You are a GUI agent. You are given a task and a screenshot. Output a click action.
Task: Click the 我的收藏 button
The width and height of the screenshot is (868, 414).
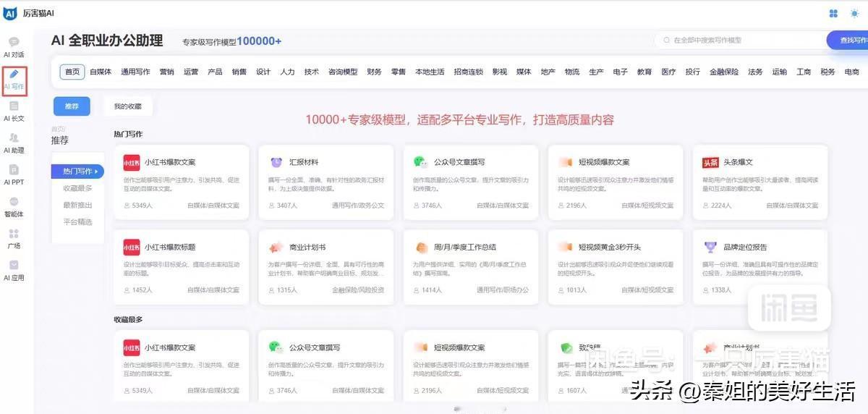[128, 106]
